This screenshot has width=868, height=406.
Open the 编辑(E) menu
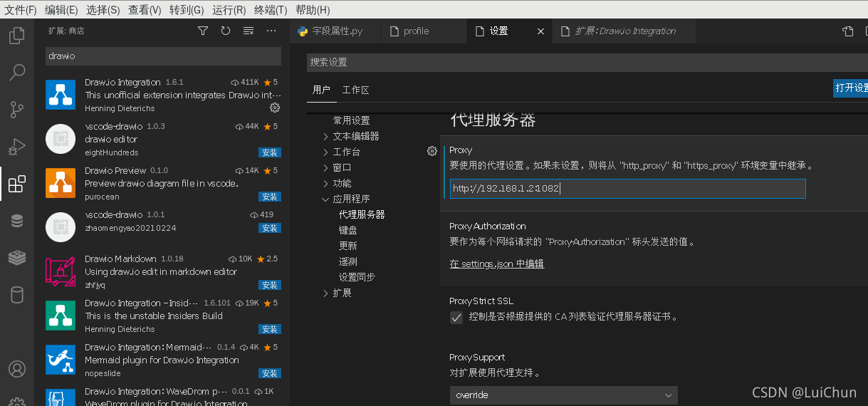61,10
